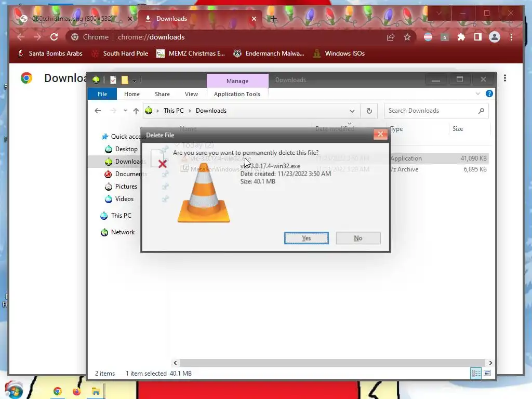Open Windows ISOs bookmark
The height and width of the screenshot is (399, 532).
click(x=339, y=54)
